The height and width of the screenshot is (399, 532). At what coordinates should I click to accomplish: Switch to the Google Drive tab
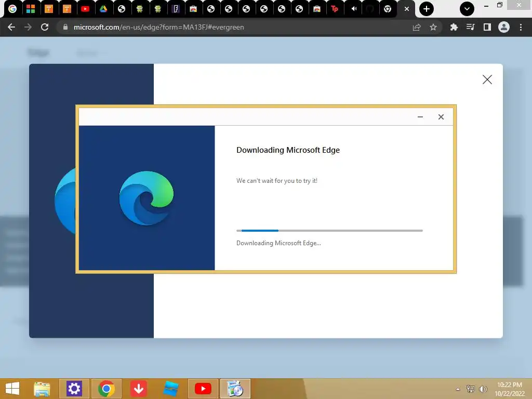103,9
